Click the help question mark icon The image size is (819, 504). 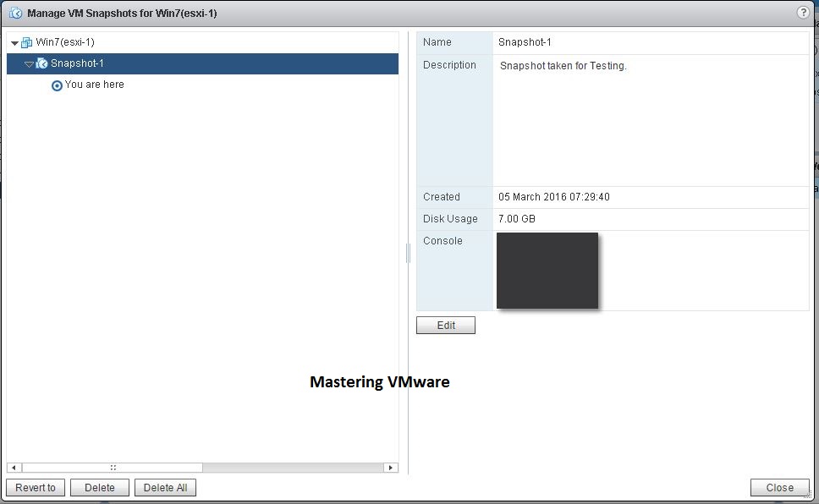[x=803, y=13]
